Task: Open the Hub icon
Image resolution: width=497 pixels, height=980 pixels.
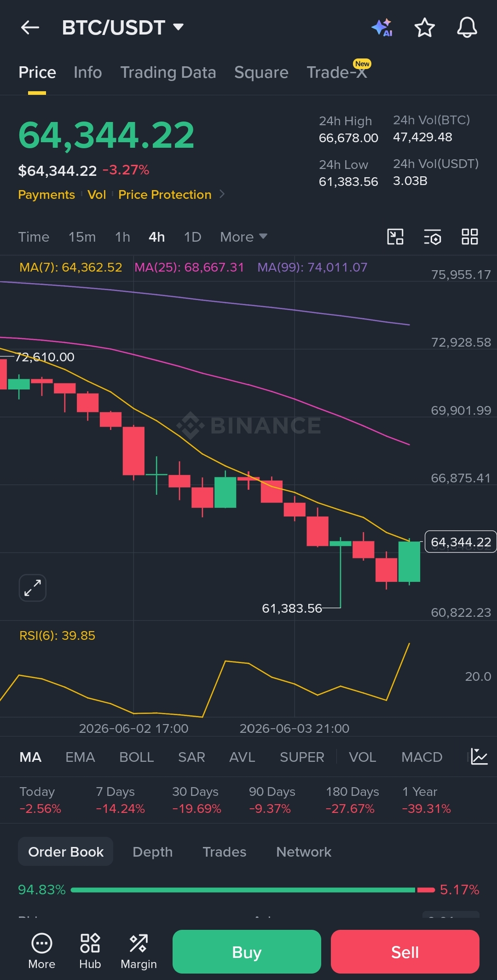Action: pyautogui.click(x=90, y=951)
